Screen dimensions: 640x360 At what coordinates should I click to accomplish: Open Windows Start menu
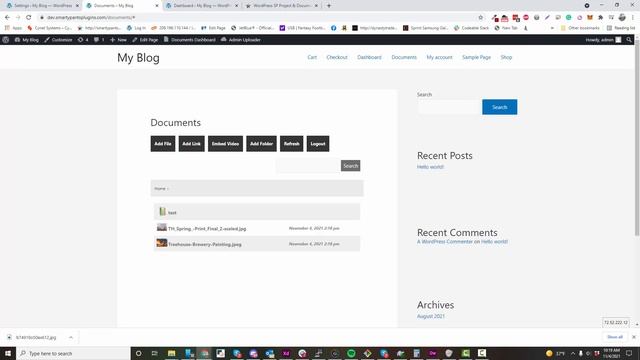[x=8, y=353]
